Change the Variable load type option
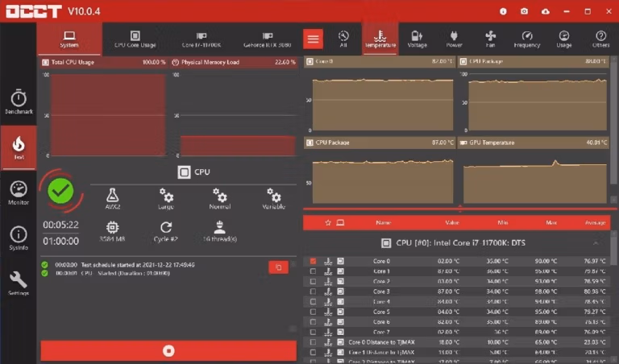The height and width of the screenshot is (364, 619). 273,198
